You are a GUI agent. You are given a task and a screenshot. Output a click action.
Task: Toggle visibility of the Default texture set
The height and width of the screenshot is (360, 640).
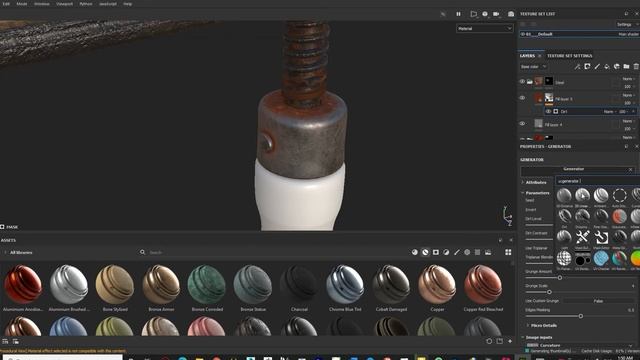click(523, 34)
